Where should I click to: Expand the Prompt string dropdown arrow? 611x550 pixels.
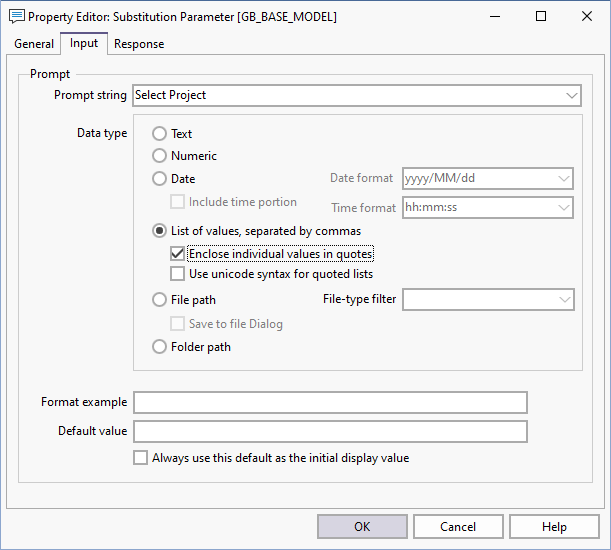572,95
